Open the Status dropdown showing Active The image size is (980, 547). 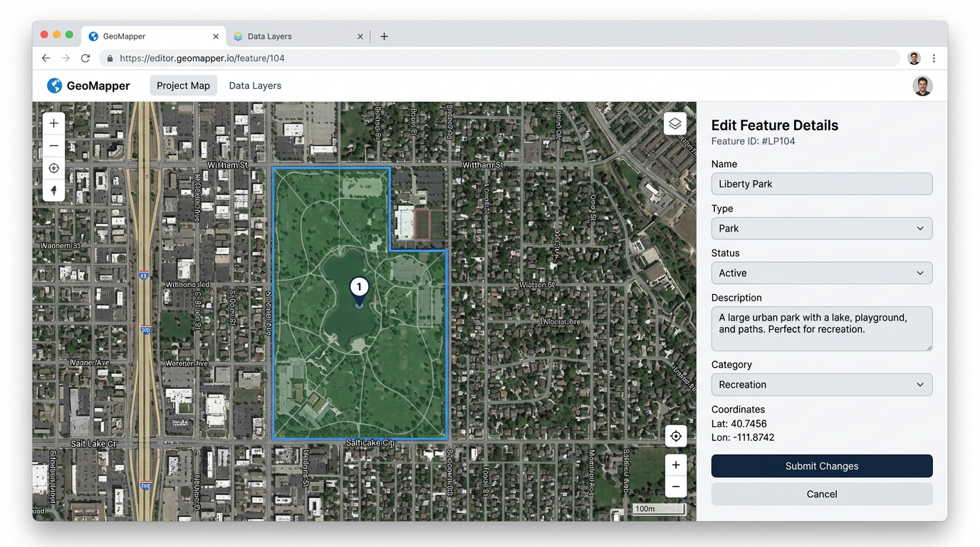821,273
